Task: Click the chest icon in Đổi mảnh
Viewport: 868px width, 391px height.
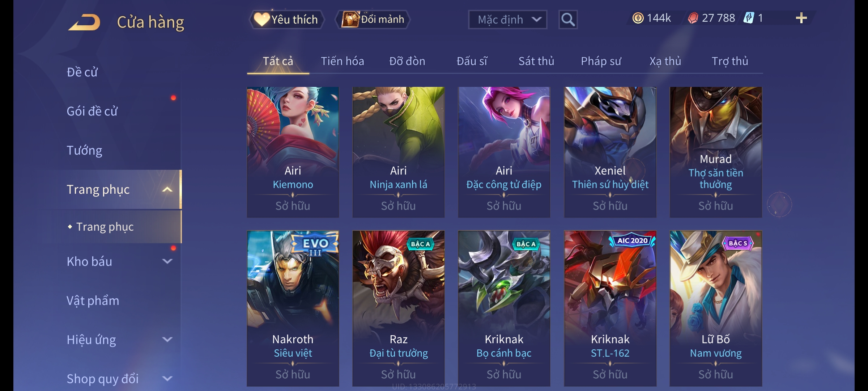Action: tap(350, 19)
